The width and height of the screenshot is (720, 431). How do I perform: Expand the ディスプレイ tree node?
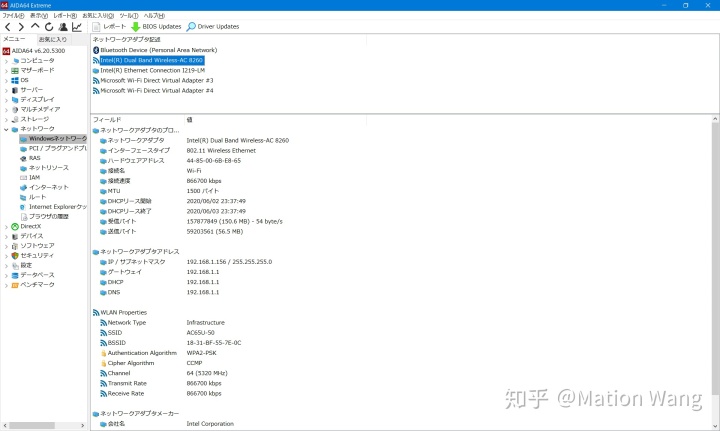click(6, 100)
